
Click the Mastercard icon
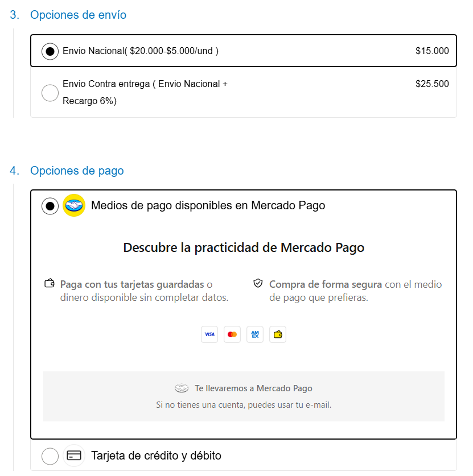(x=232, y=334)
